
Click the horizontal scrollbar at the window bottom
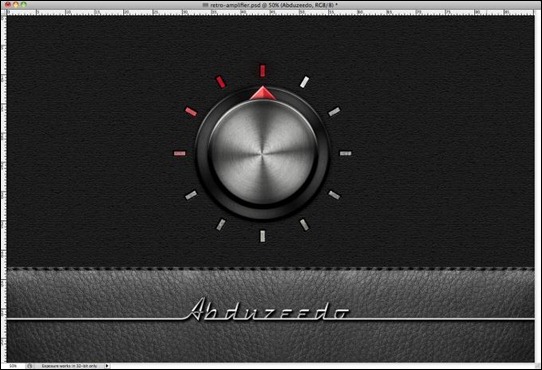321,366
